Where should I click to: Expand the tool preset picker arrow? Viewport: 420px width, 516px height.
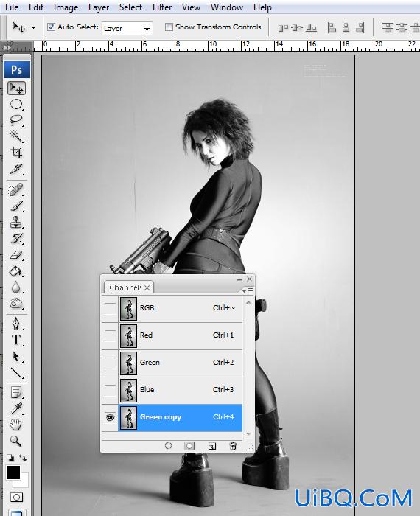tap(34, 28)
